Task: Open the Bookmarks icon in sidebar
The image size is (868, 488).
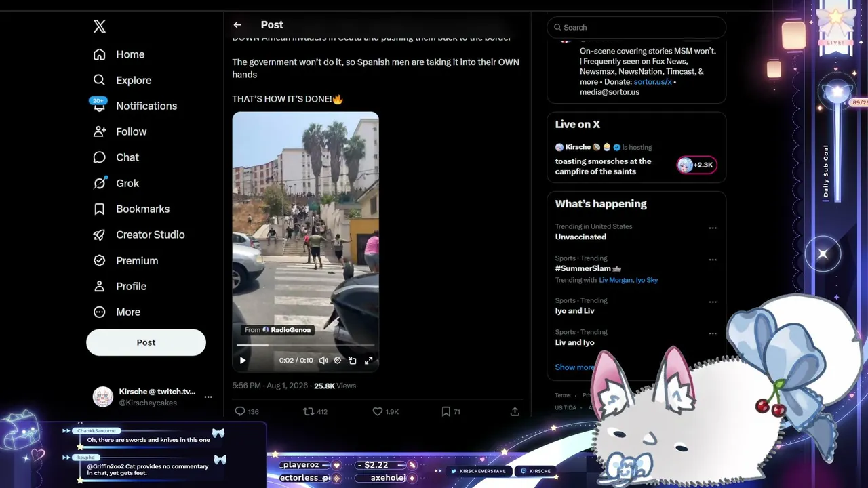Action: pyautogui.click(x=100, y=209)
